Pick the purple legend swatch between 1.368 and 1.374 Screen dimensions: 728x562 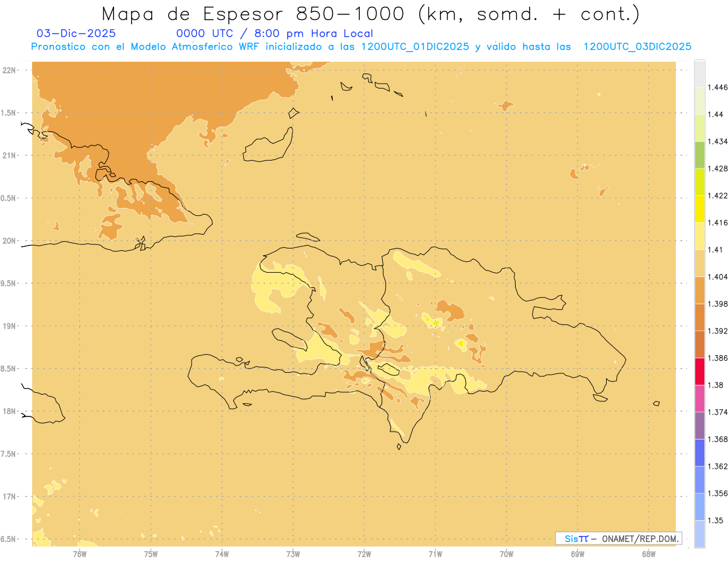[x=699, y=425]
